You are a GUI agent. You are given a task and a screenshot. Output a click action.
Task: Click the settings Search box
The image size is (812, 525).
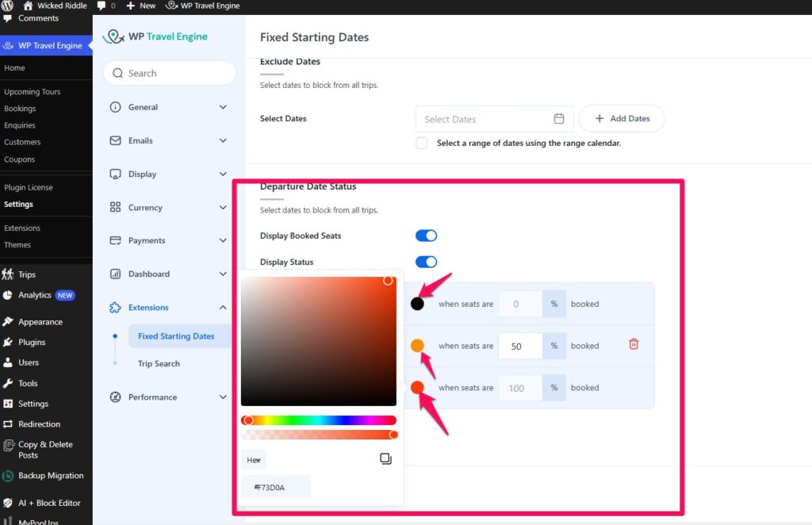coord(170,73)
